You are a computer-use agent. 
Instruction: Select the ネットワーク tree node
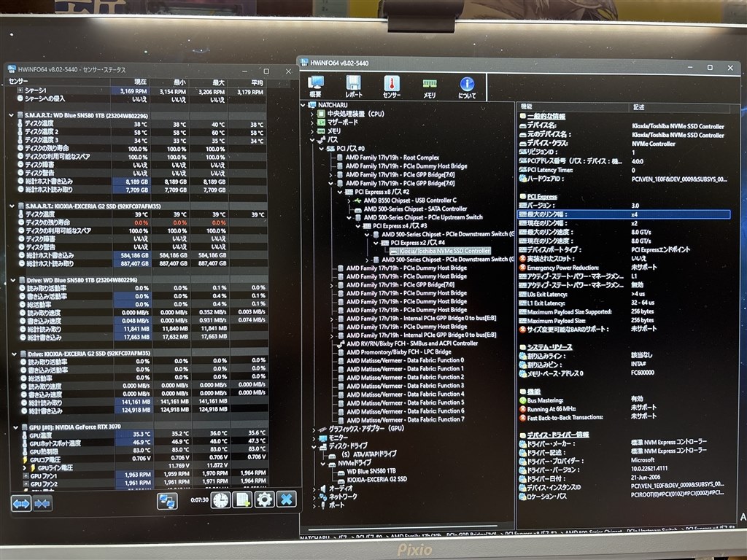pyautogui.click(x=343, y=496)
